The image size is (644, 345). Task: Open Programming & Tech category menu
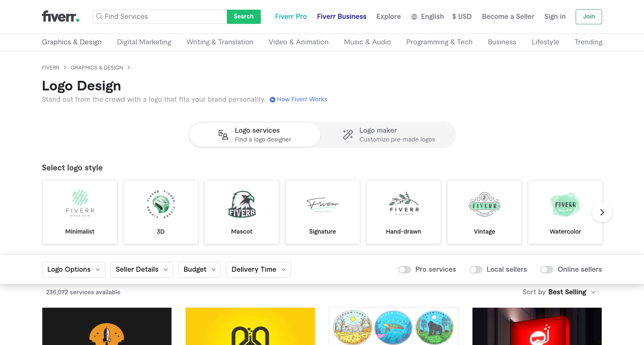[439, 42]
